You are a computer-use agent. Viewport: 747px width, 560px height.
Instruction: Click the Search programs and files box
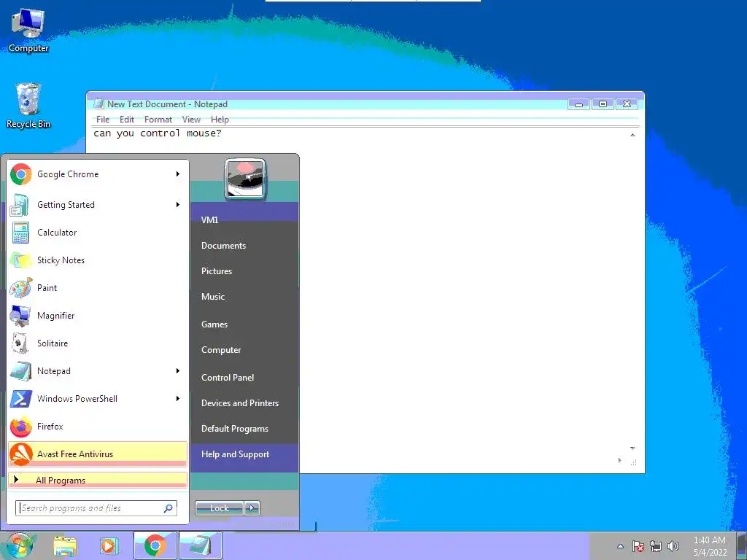96,508
